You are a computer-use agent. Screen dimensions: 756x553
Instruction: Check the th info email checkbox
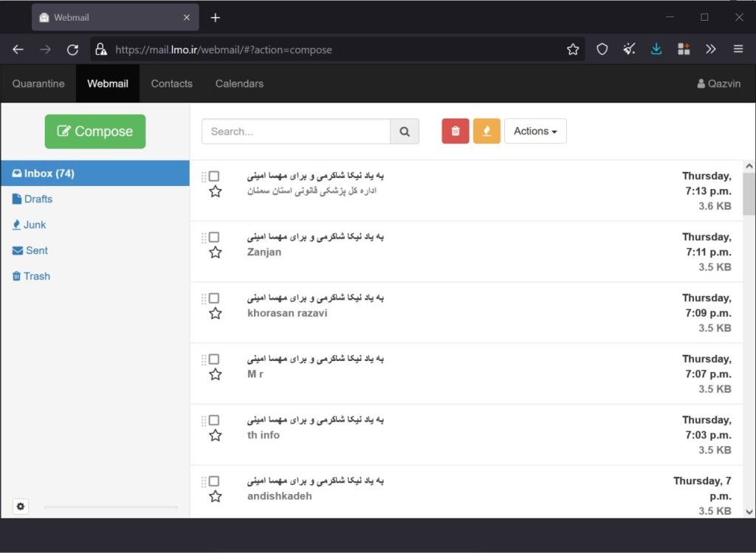click(x=214, y=420)
